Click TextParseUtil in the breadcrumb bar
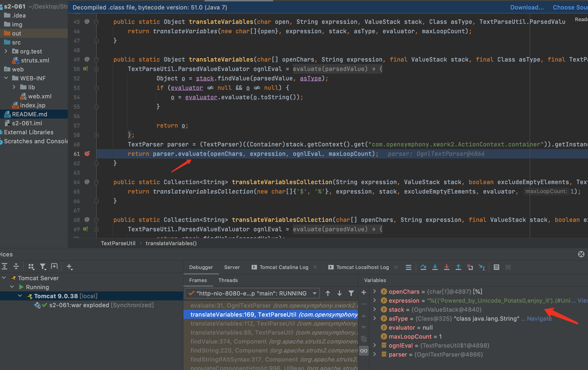 pos(118,243)
